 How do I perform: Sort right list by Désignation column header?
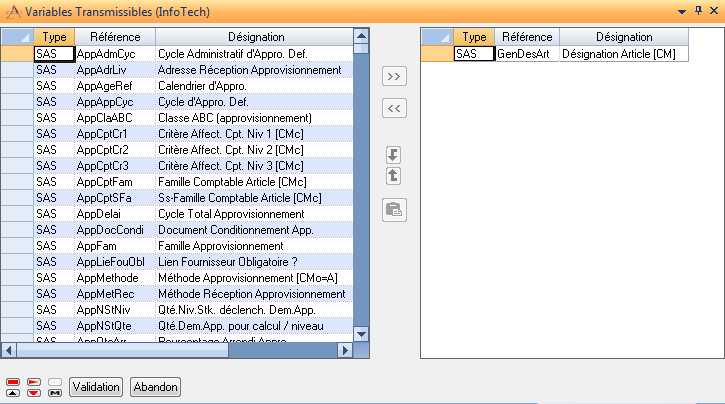coord(623,37)
